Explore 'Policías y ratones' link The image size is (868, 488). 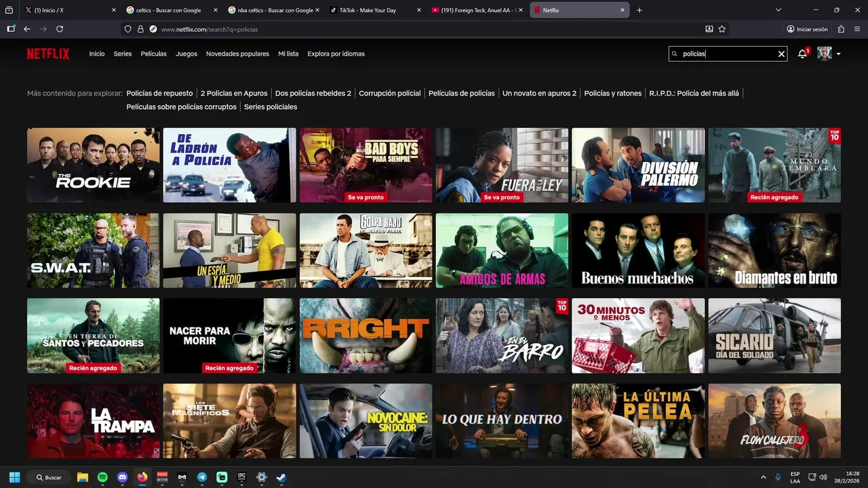click(x=613, y=94)
